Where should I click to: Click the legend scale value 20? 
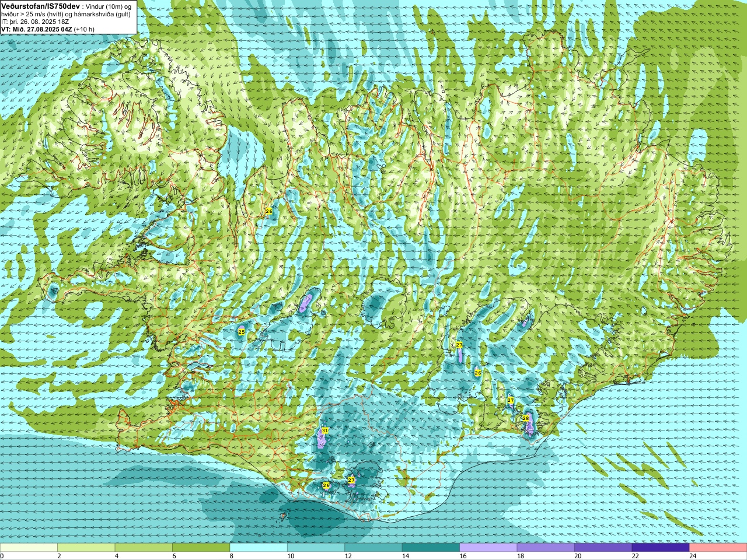(578, 556)
